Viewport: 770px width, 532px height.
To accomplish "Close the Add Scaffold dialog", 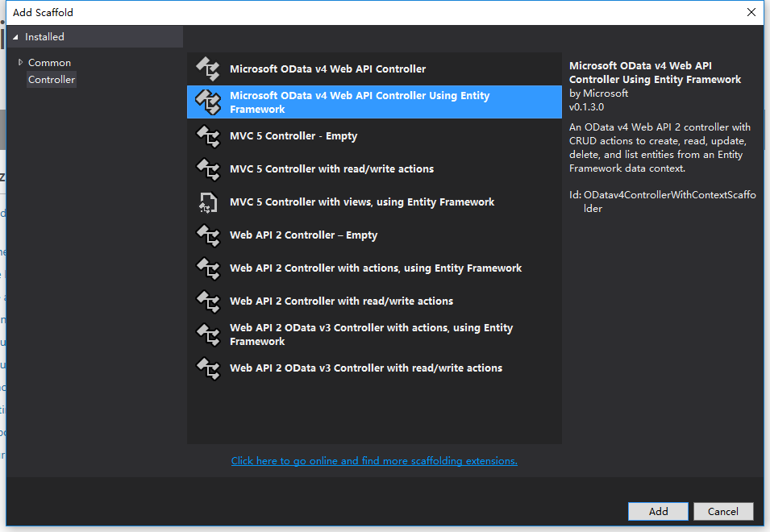I will (751, 12).
